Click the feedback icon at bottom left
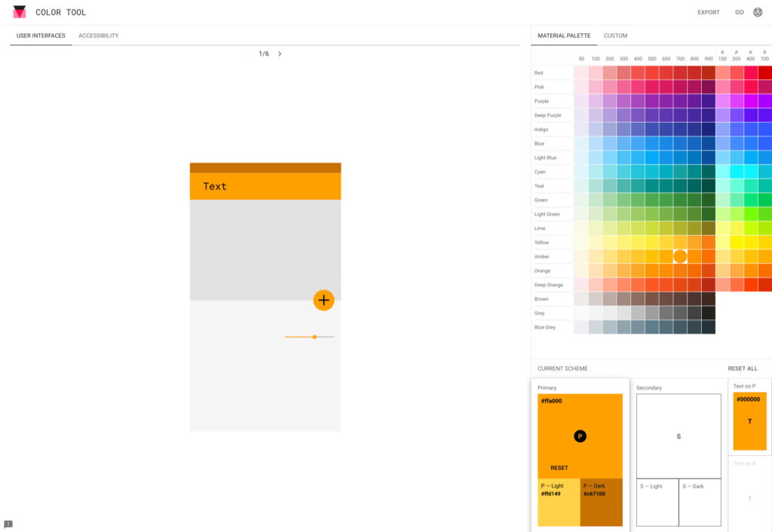 coord(8,524)
